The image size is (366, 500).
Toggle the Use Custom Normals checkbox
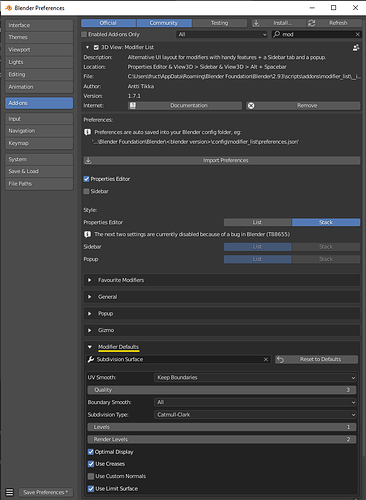91,476
